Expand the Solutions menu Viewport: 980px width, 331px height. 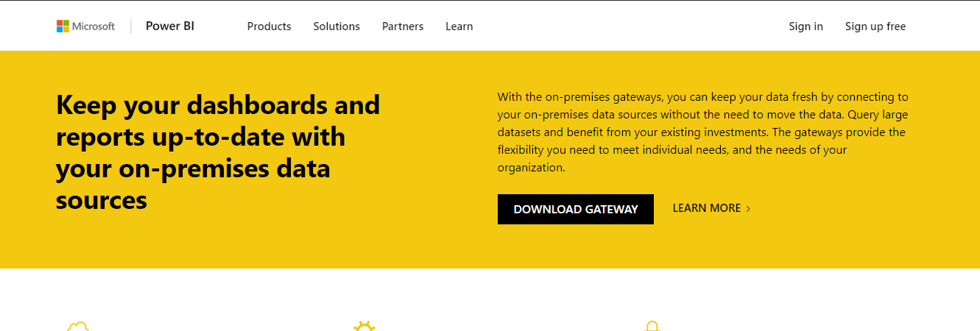click(336, 26)
